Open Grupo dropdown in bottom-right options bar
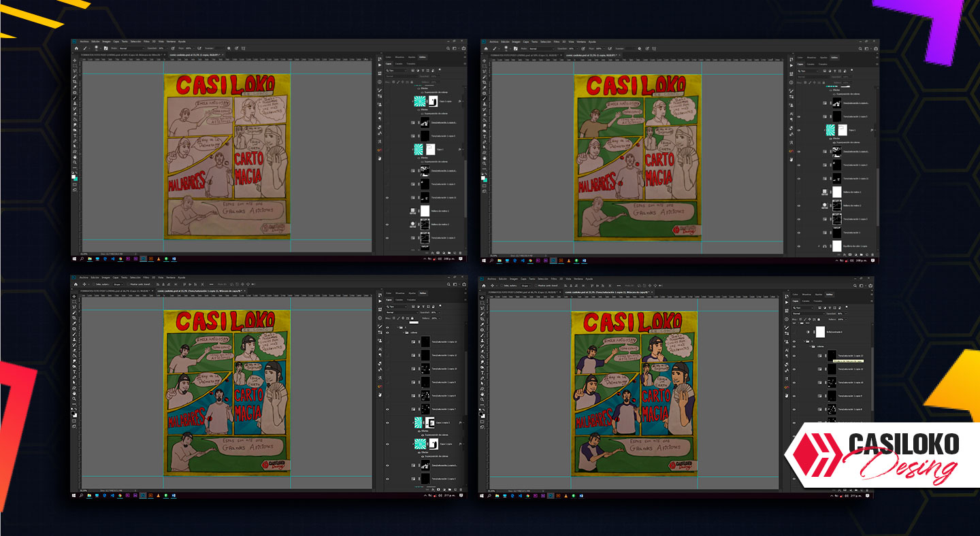The image size is (980, 536). click(x=526, y=286)
